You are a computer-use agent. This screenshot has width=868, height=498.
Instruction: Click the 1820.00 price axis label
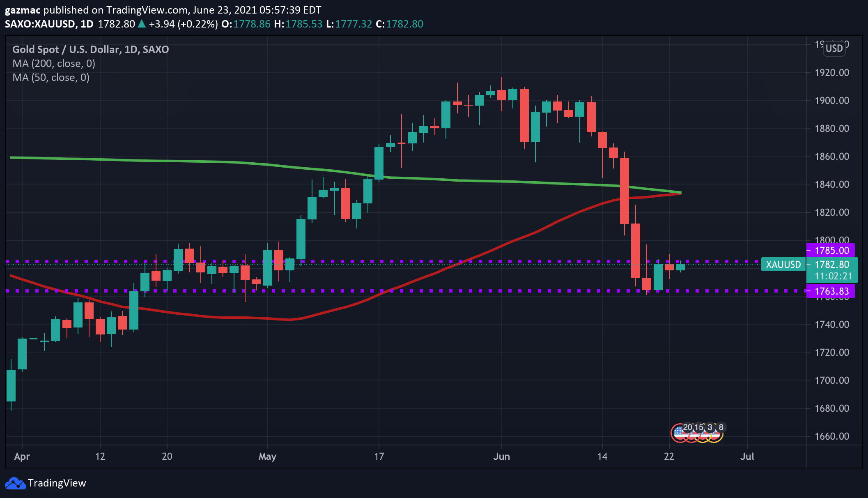coord(832,212)
